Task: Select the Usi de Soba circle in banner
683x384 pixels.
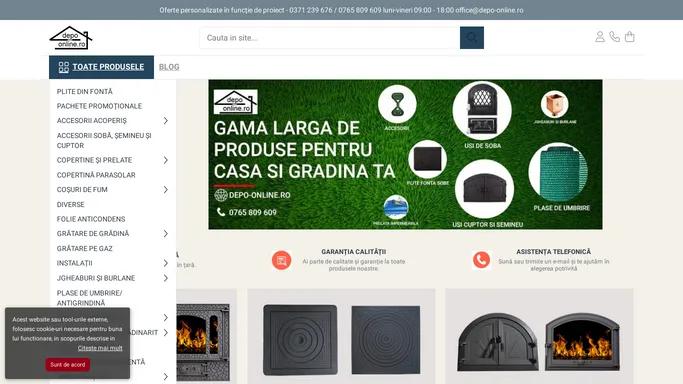Action: [482, 111]
